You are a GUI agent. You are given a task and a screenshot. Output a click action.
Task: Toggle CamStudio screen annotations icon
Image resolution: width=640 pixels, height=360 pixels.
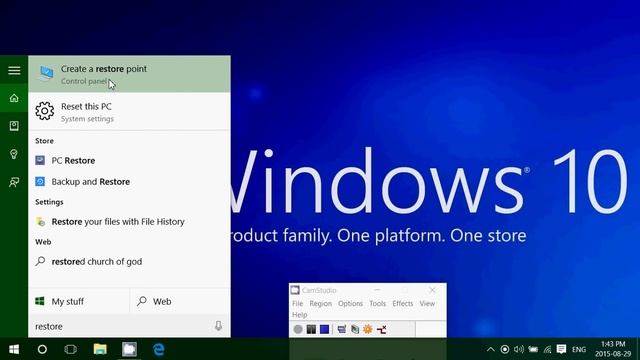(342, 329)
